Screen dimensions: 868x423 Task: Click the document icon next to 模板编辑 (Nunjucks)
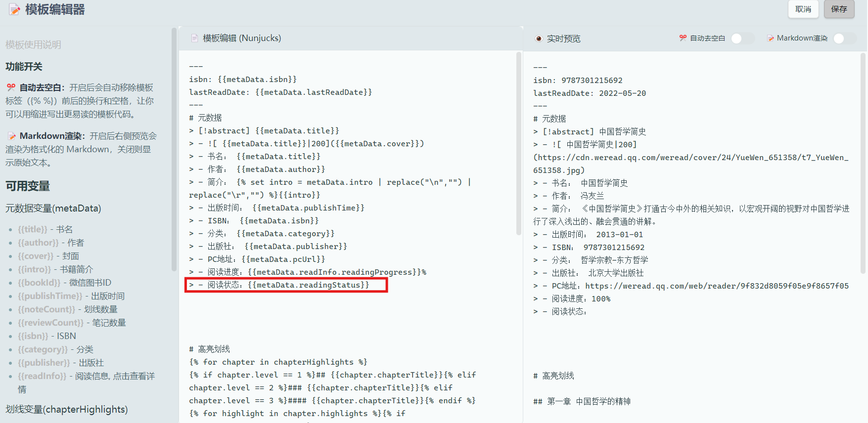[x=194, y=38]
